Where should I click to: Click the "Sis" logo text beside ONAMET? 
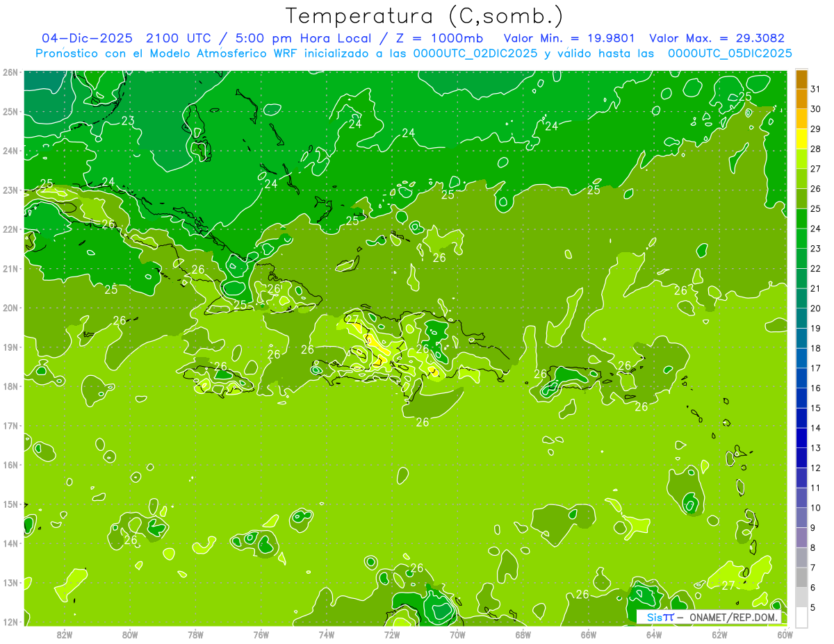655,617
